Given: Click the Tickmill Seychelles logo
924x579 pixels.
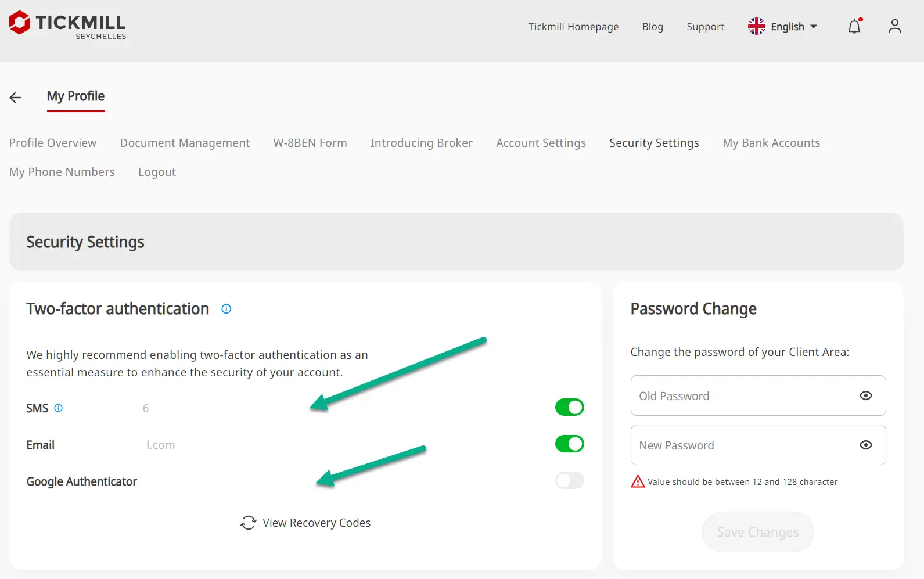Looking at the screenshot, I should coord(67,26).
